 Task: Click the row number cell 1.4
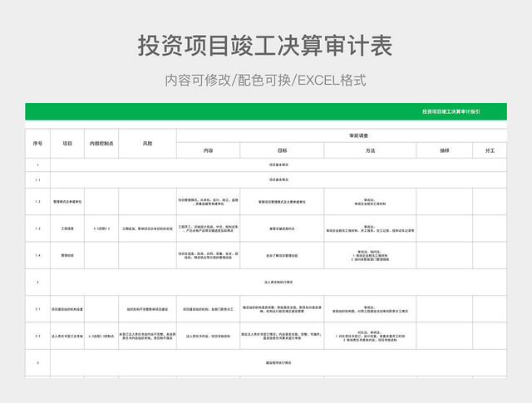pos(37,255)
